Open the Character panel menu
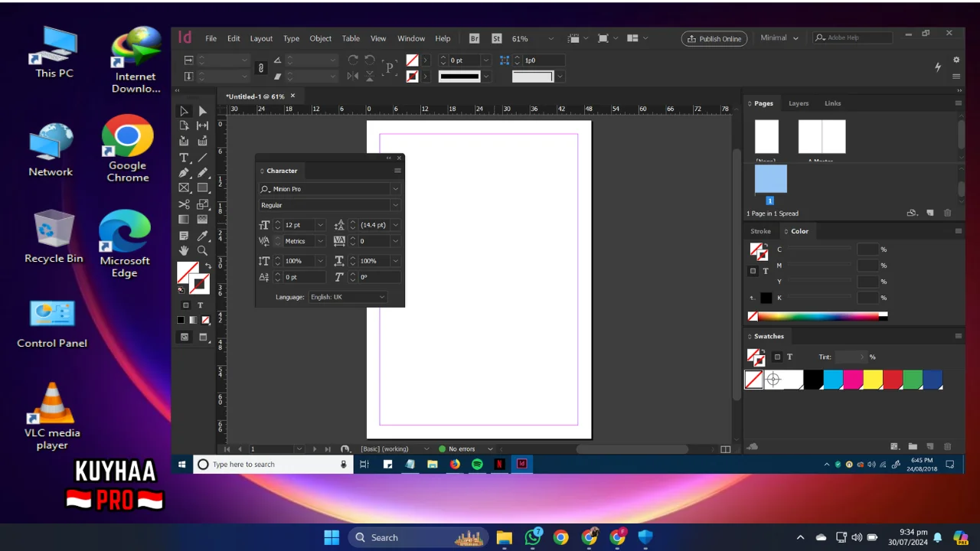The image size is (980, 551). (397, 171)
